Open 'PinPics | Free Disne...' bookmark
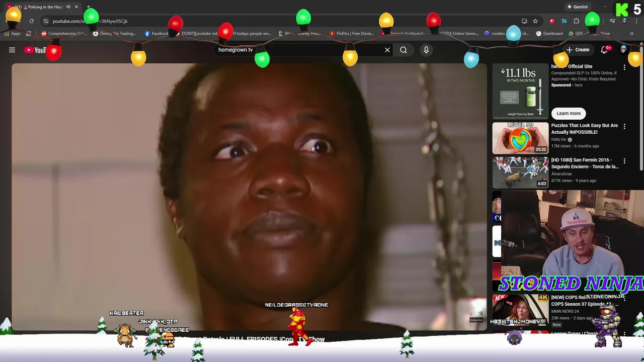 (352, 34)
